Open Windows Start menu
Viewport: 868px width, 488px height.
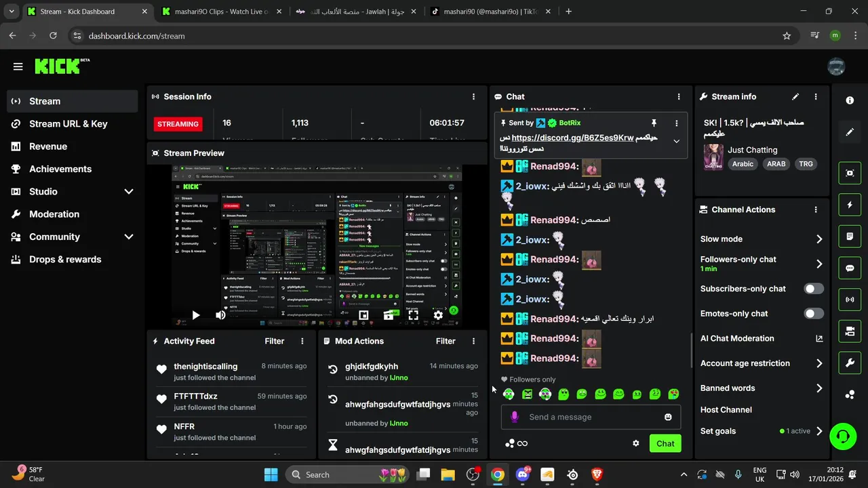tap(271, 474)
